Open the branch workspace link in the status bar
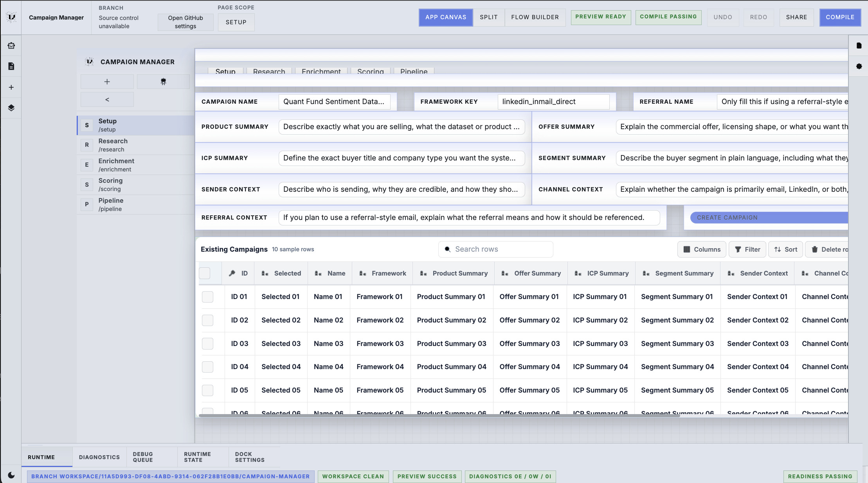Viewport: 868px width, 483px height. point(170,476)
